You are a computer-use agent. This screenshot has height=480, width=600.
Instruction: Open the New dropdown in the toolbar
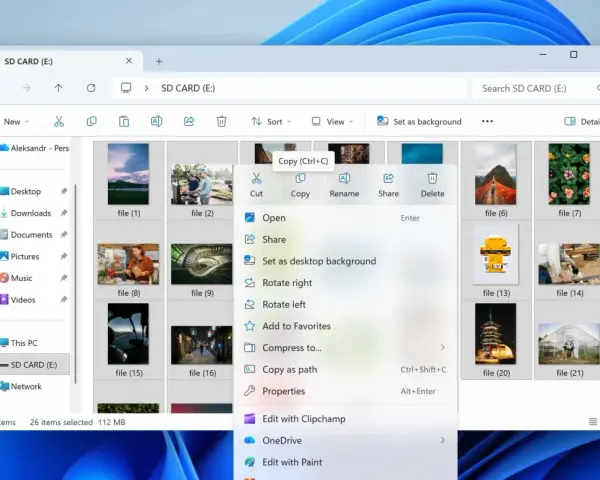(15, 122)
